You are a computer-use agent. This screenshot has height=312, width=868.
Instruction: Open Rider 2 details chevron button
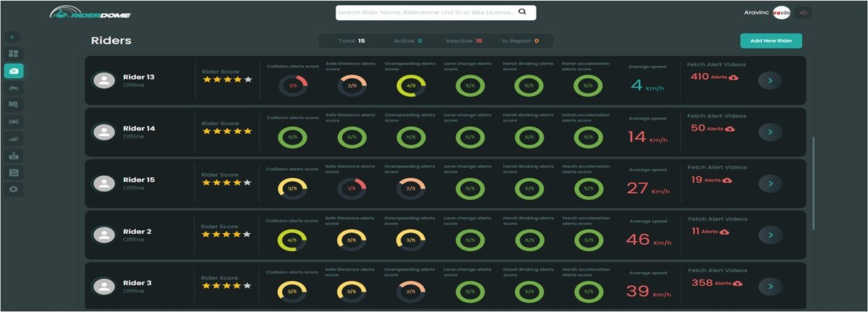pos(770,235)
